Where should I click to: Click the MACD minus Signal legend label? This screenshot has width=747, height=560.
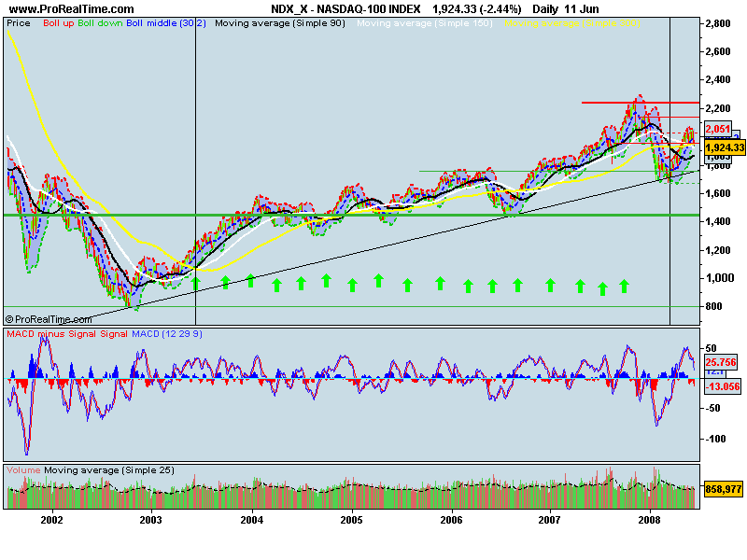[x=53, y=334]
